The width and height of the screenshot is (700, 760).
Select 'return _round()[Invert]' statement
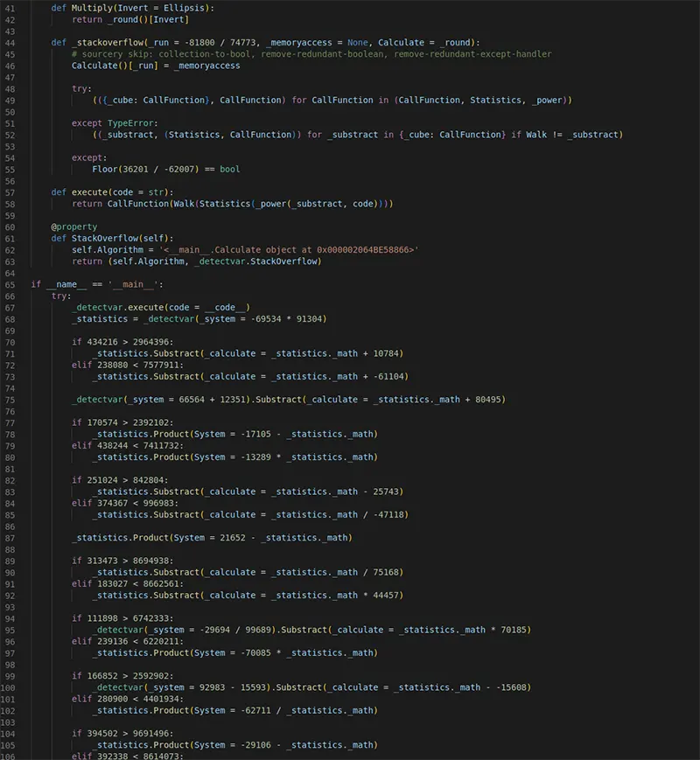(130, 20)
